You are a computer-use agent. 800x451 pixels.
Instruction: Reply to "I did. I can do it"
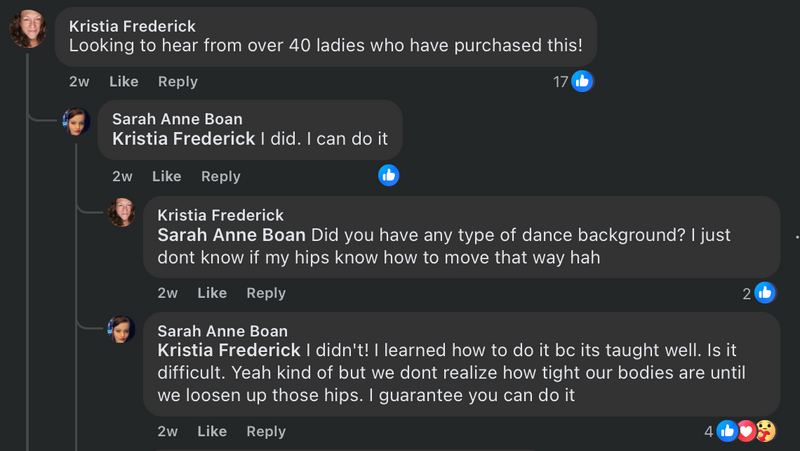(221, 176)
